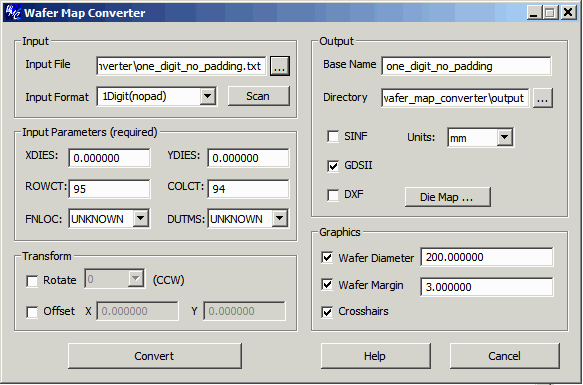Image resolution: width=583 pixels, height=385 pixels.
Task: Open the Input Format dropdown
Action: click(x=207, y=97)
